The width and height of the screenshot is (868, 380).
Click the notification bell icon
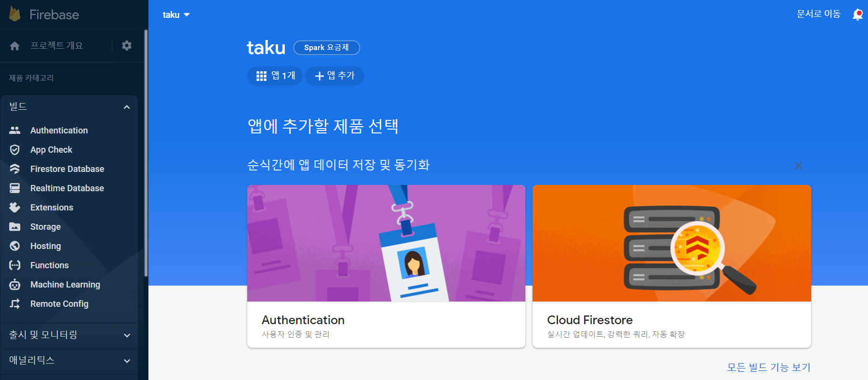pos(857,14)
